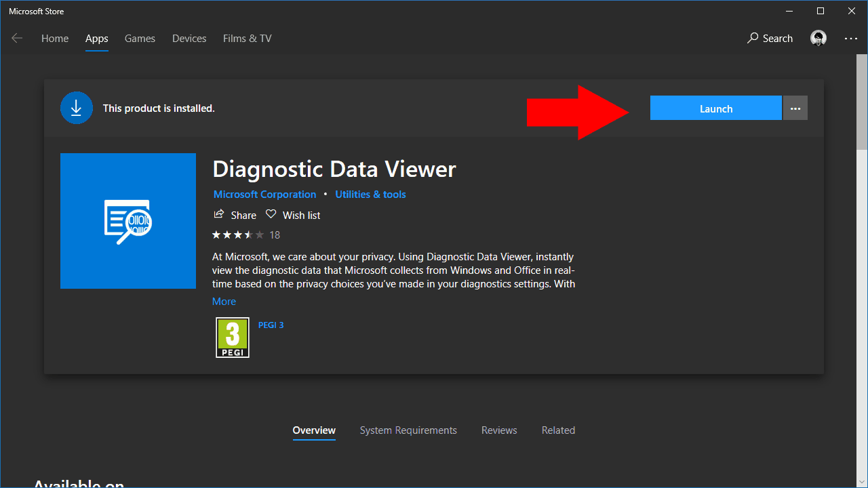Open Microsoft Corporation publisher link
Image resolution: width=868 pixels, height=488 pixels.
pyautogui.click(x=264, y=195)
